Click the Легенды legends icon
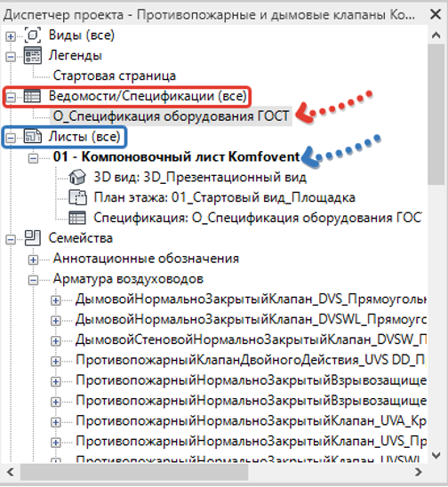 [33, 56]
